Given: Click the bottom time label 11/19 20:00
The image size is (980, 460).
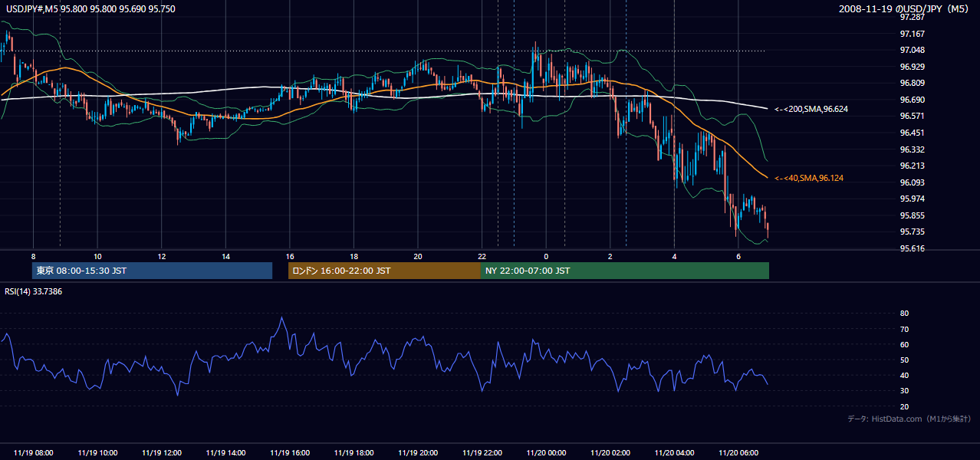Looking at the screenshot, I should [418, 453].
